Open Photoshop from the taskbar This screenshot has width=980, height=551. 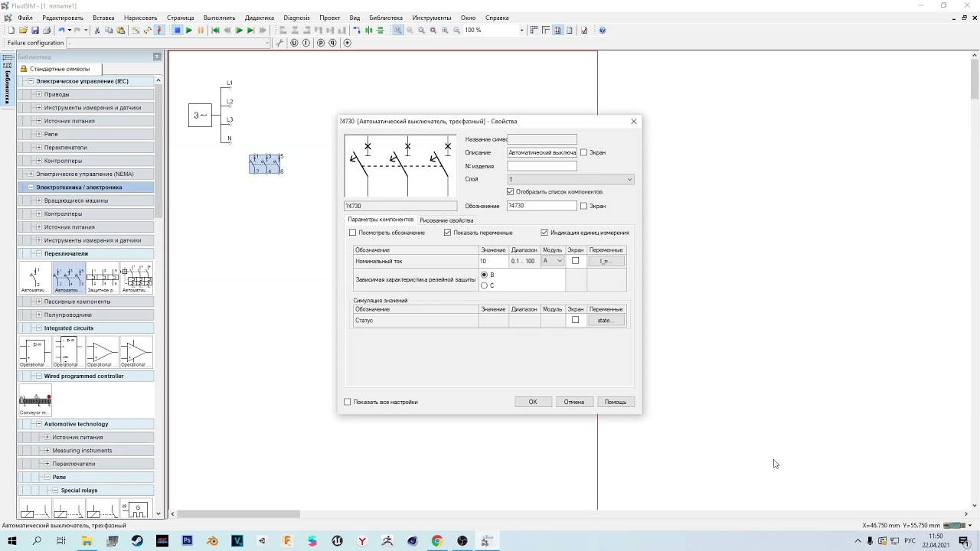[x=187, y=541]
